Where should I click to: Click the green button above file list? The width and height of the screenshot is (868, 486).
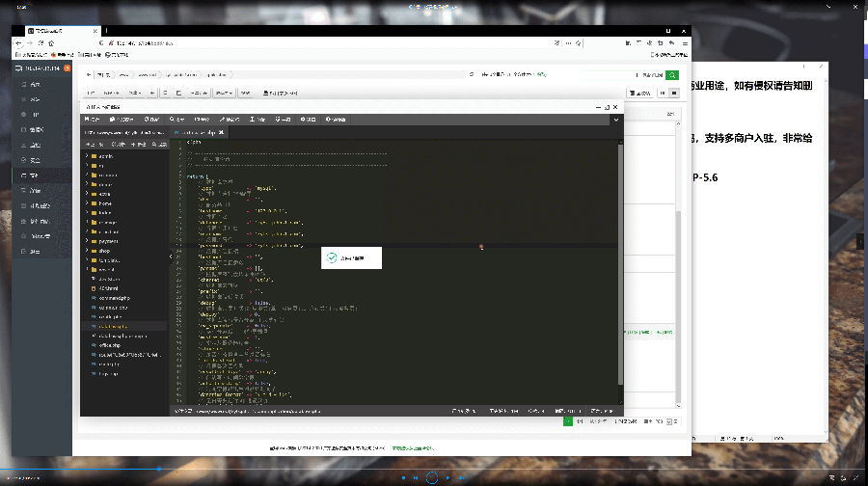click(671, 74)
